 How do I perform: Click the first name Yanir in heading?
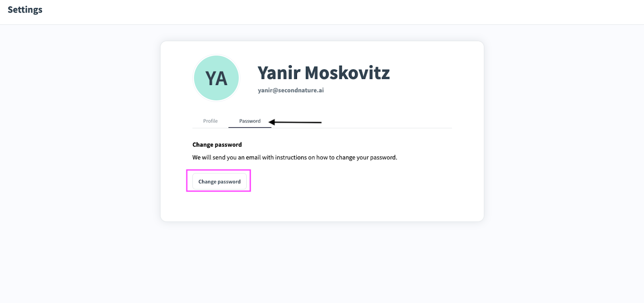pyautogui.click(x=279, y=73)
